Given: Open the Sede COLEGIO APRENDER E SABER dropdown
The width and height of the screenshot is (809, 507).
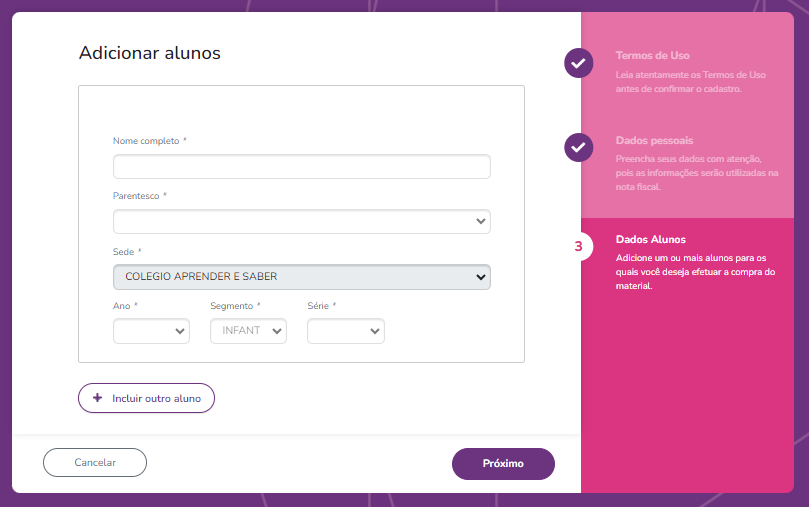Looking at the screenshot, I should pyautogui.click(x=302, y=277).
